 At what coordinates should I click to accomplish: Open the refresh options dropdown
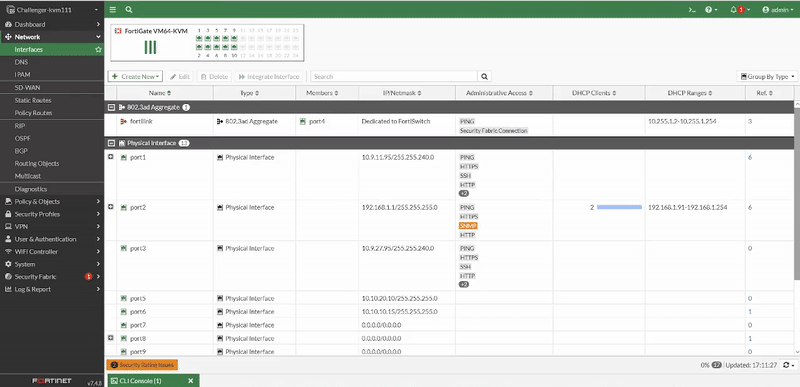coord(789,365)
